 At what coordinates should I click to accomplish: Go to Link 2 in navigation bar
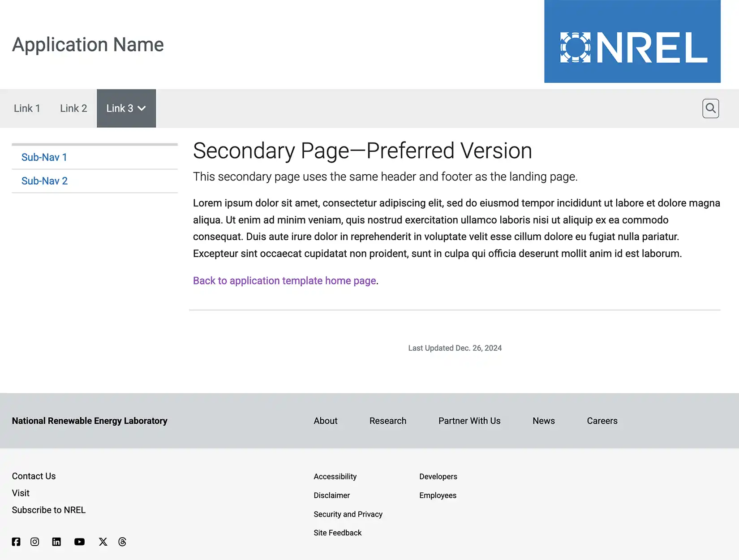pyautogui.click(x=73, y=108)
